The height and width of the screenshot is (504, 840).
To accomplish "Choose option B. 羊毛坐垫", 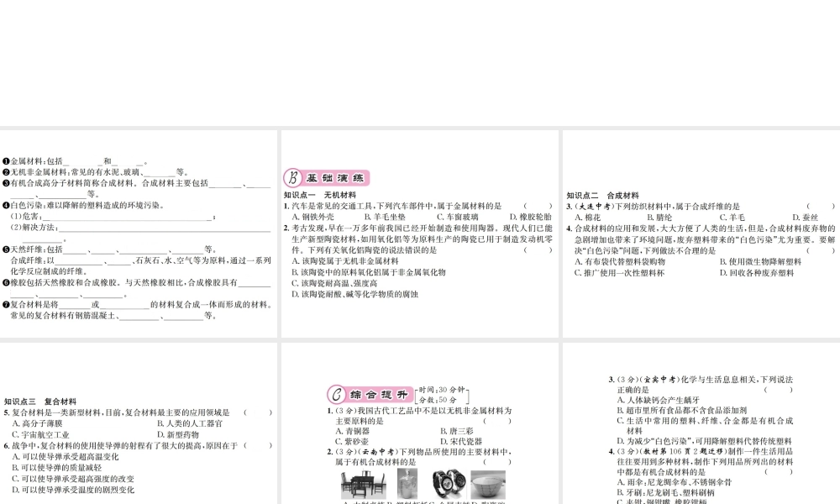I will point(385,217).
